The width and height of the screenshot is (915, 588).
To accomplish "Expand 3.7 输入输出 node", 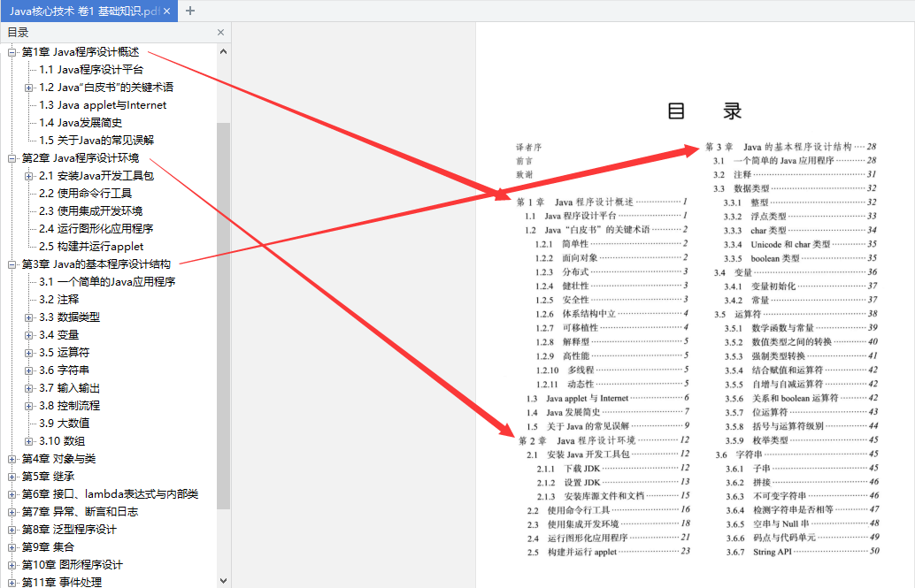I will click(28, 388).
